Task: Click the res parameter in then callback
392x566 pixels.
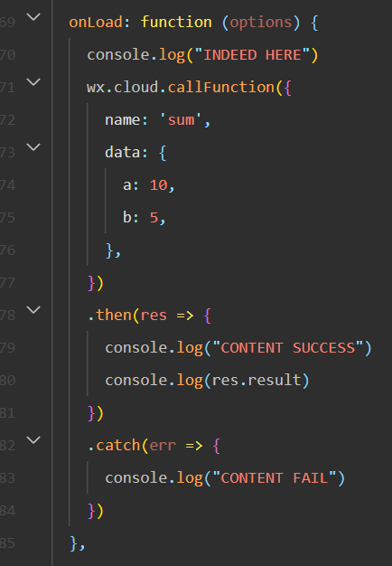Action: click(154, 316)
